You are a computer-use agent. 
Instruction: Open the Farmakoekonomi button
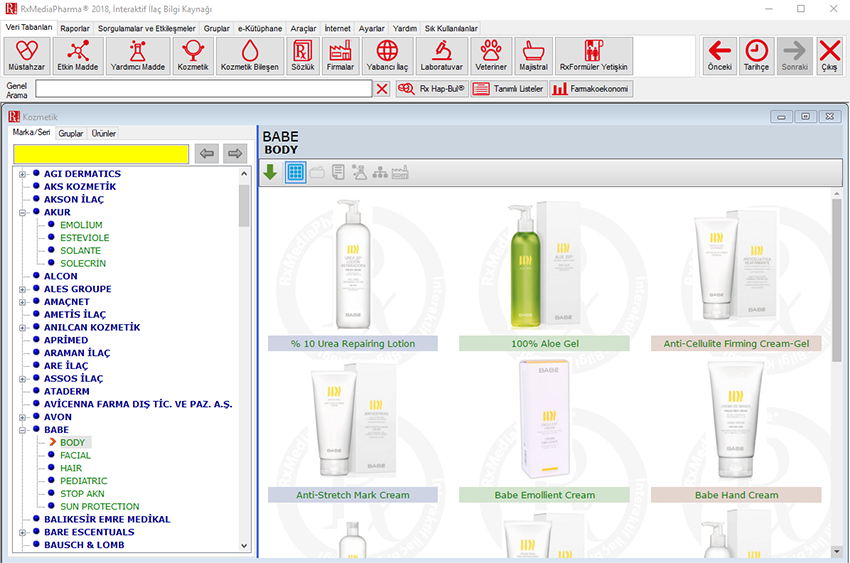point(590,89)
